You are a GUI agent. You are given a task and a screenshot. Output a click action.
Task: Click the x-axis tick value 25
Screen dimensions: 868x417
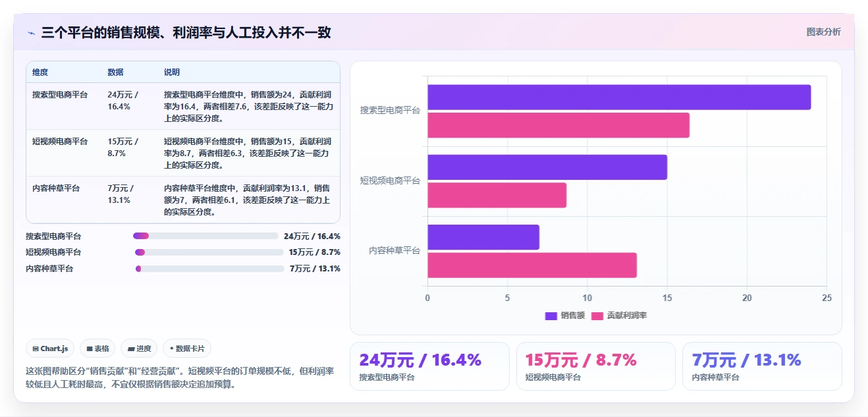[x=827, y=298]
